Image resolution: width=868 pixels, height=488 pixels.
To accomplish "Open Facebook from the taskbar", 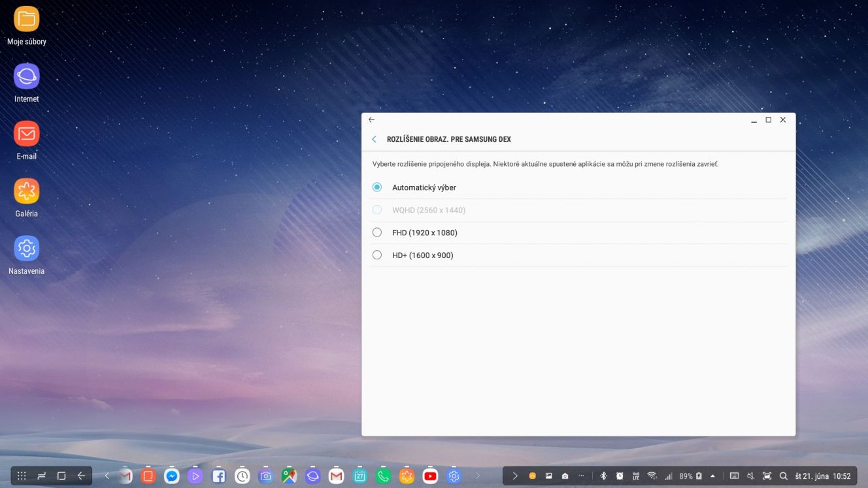I will pos(219,476).
